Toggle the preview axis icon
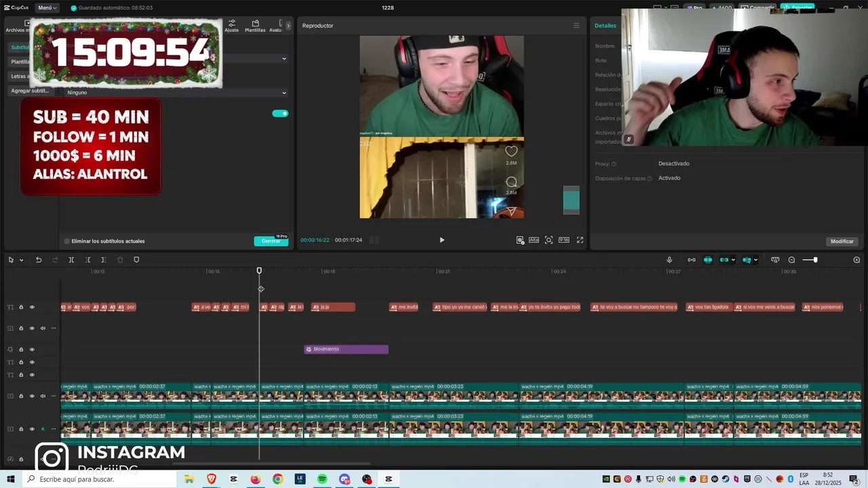Screen dimensions: 868x488 coord(746,260)
